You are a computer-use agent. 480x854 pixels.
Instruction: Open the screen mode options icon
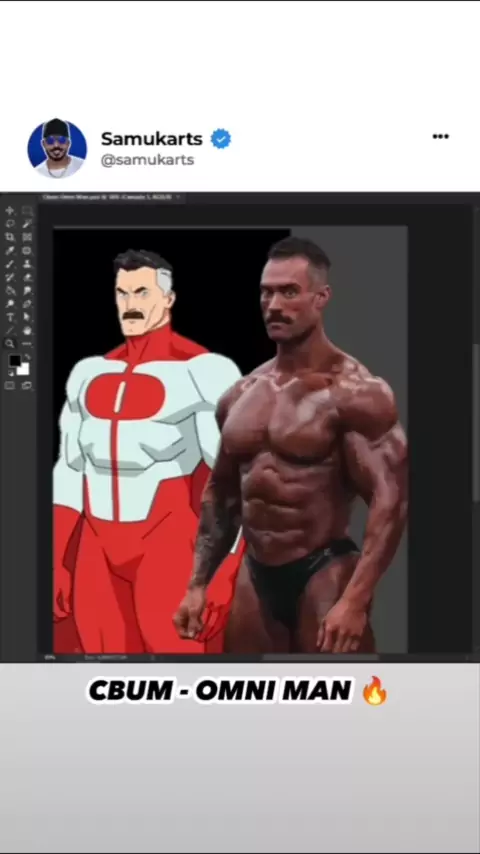pos(27,385)
